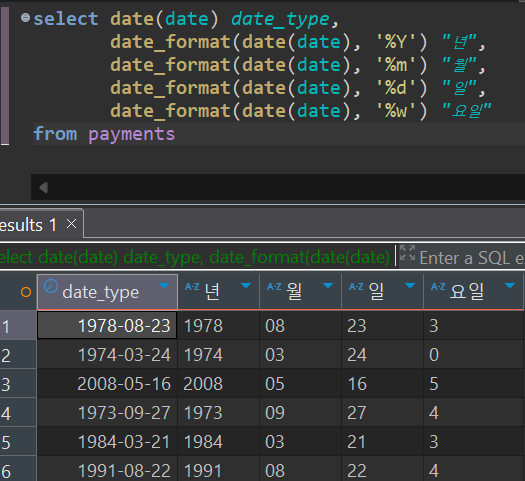Select row number 4 header

18,413
